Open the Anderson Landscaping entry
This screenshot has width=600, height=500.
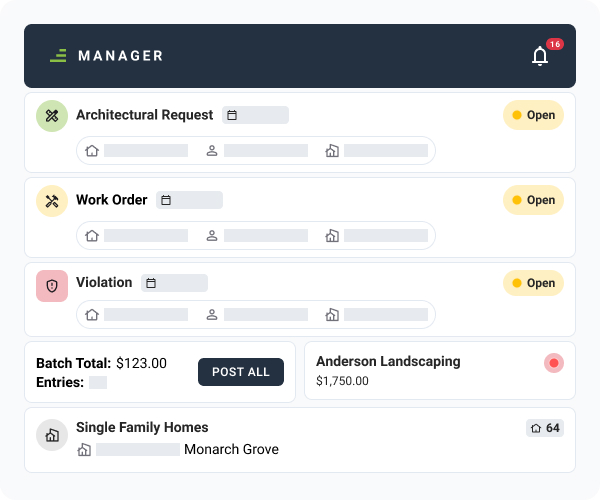tap(388, 362)
